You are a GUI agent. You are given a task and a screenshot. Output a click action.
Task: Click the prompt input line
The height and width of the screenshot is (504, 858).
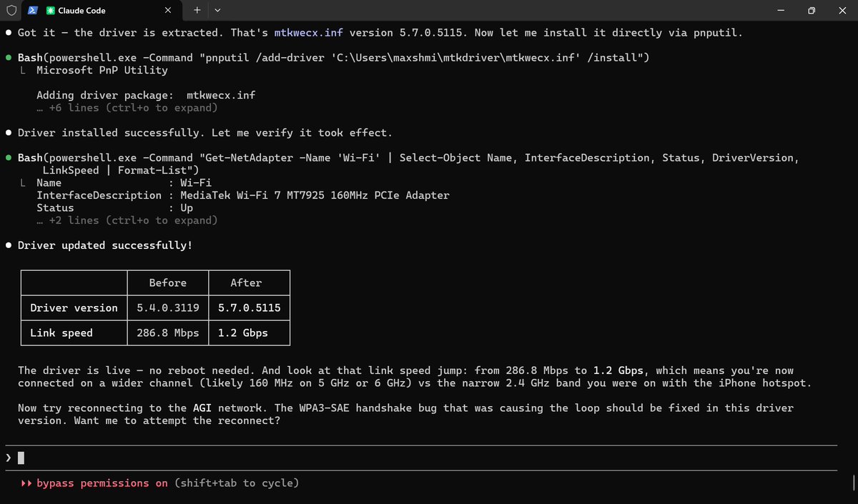(x=420, y=458)
